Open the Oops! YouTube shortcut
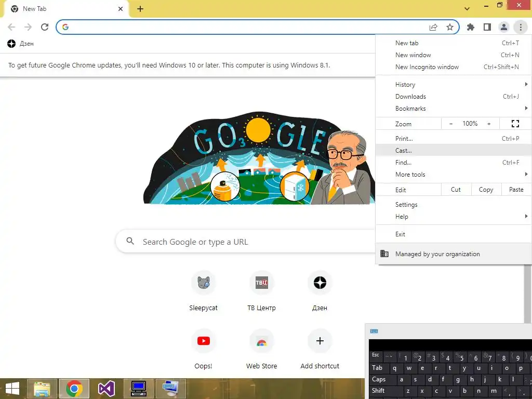Image resolution: width=532 pixels, height=399 pixels. click(203, 350)
